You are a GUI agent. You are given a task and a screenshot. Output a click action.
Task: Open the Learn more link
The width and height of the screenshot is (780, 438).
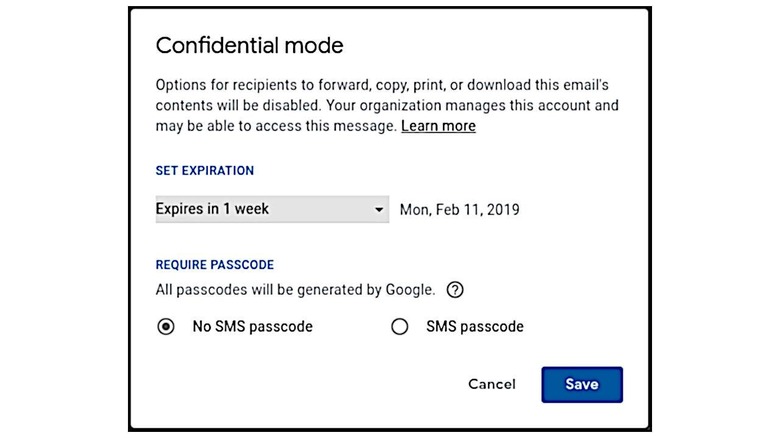(x=438, y=126)
